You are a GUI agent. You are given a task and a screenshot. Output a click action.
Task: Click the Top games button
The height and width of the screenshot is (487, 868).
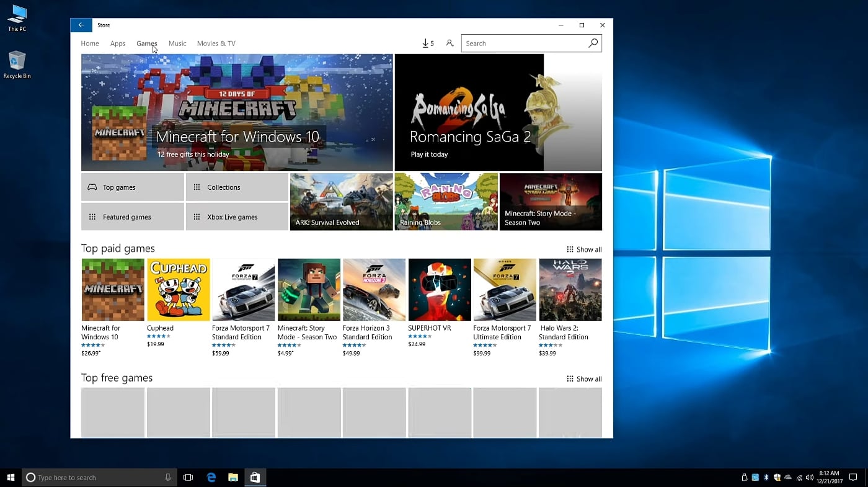[x=132, y=187]
